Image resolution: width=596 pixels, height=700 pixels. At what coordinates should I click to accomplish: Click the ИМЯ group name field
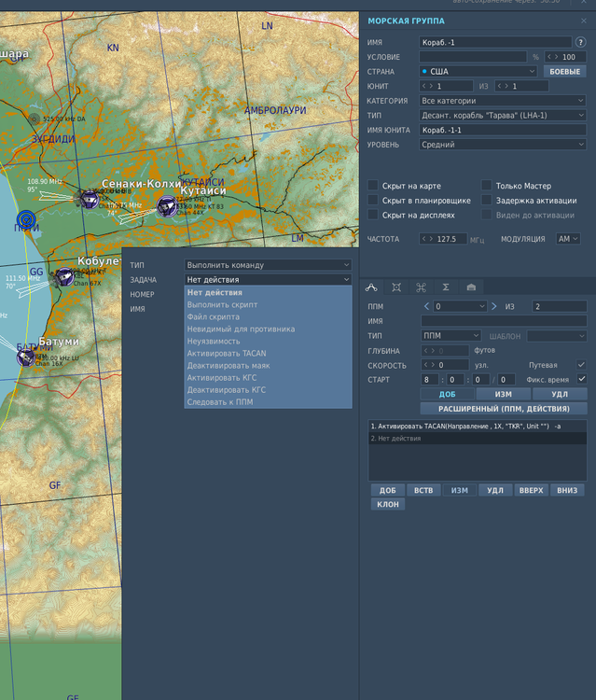point(494,42)
